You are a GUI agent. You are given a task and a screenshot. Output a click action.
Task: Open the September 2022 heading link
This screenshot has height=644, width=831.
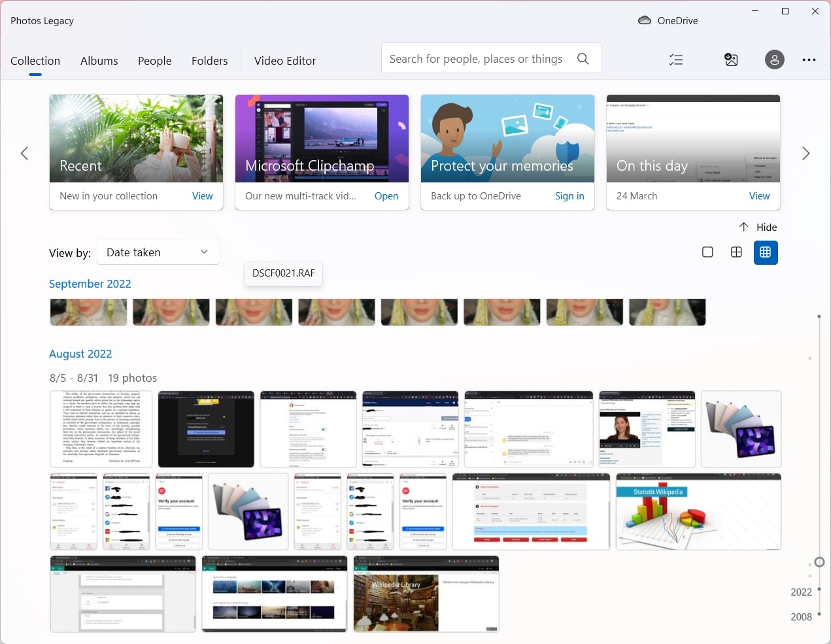(90, 284)
